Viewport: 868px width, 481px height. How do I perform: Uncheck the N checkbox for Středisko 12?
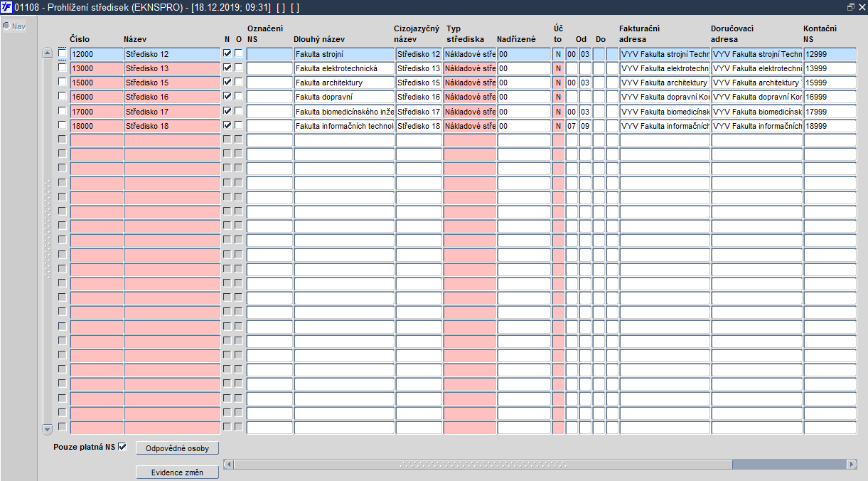click(227, 53)
